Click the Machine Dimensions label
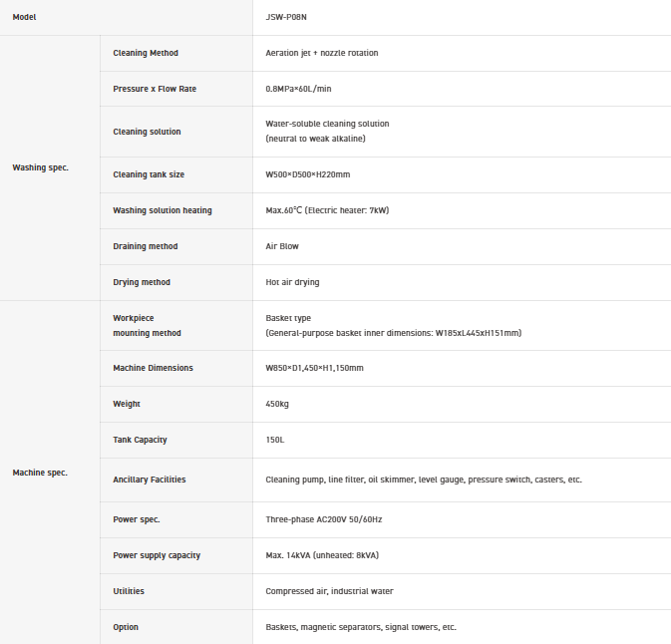 153,368
